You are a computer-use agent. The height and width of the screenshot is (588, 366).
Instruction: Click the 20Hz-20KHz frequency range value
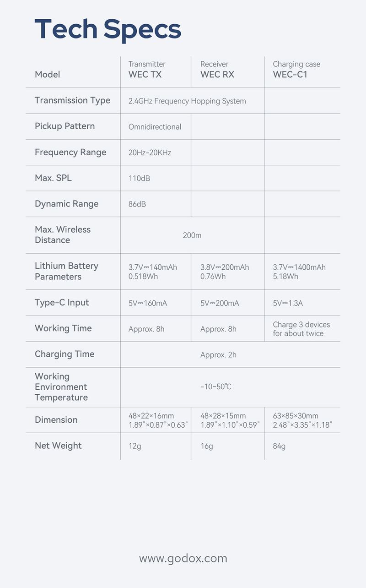[x=150, y=152]
